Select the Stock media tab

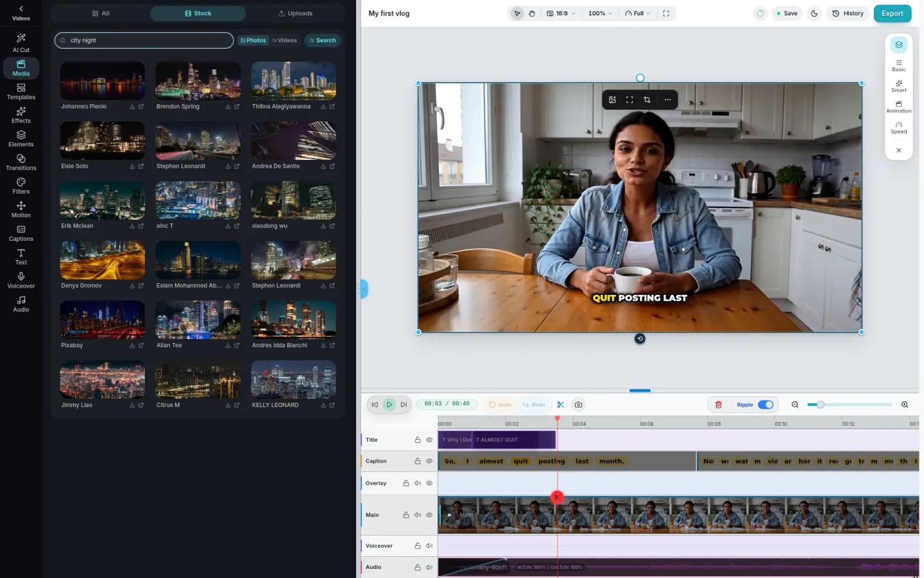coord(198,13)
